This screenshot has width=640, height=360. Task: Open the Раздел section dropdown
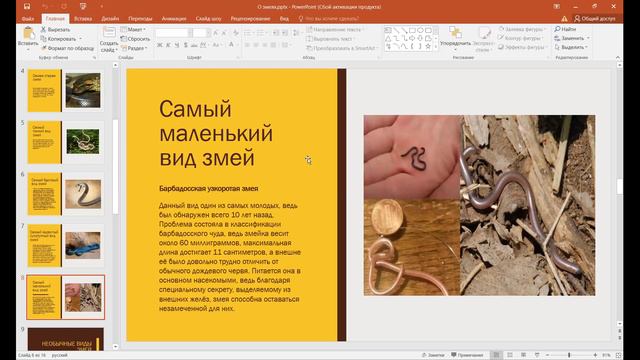click(x=134, y=48)
